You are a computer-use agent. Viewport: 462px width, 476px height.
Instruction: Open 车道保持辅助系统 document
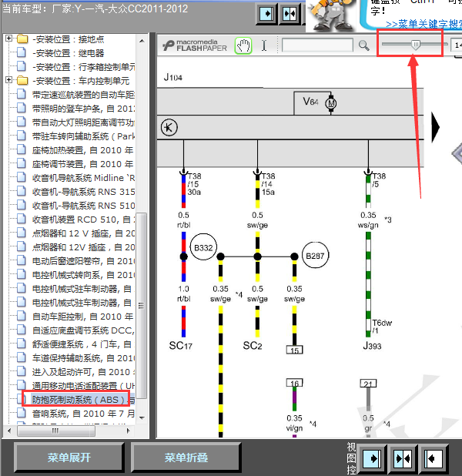click(x=83, y=358)
